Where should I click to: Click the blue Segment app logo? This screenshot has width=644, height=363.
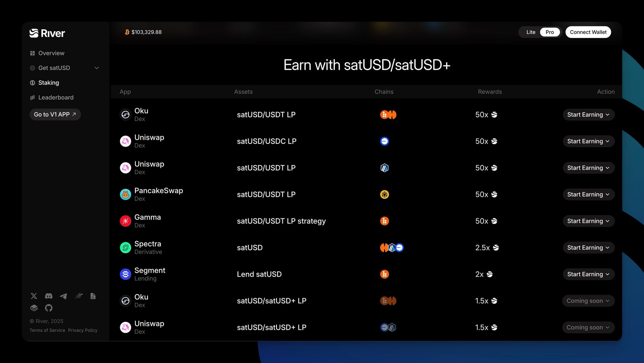126,274
